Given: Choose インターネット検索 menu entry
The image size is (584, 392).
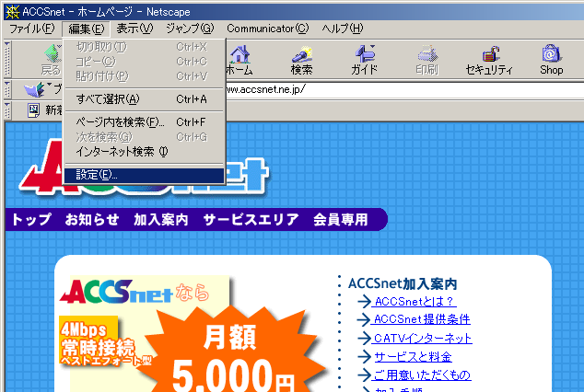Looking at the screenshot, I should 145,152.
